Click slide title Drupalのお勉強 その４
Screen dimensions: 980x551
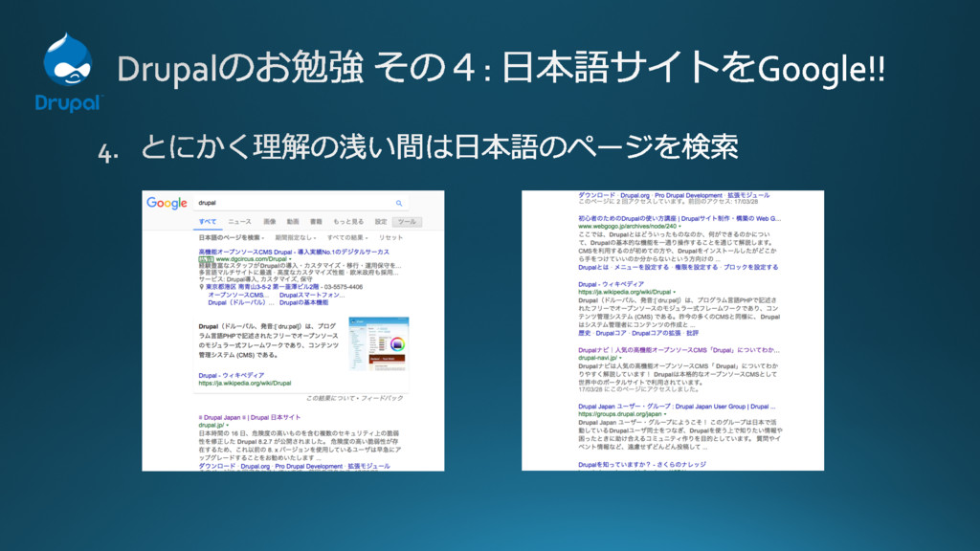[x=501, y=68]
